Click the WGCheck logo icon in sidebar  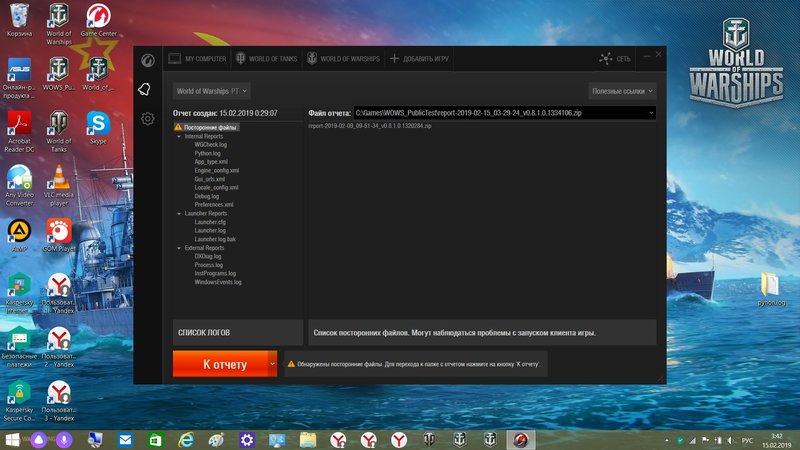coord(148,60)
